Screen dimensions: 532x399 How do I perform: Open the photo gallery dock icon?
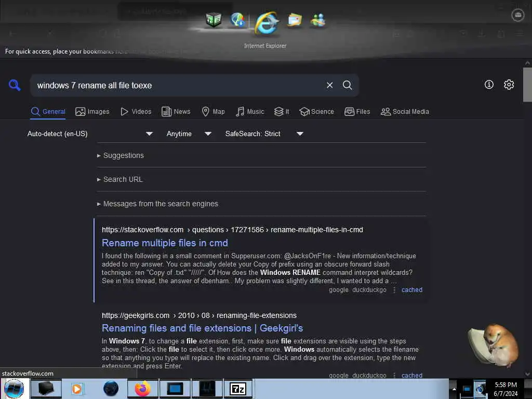[x=294, y=20]
